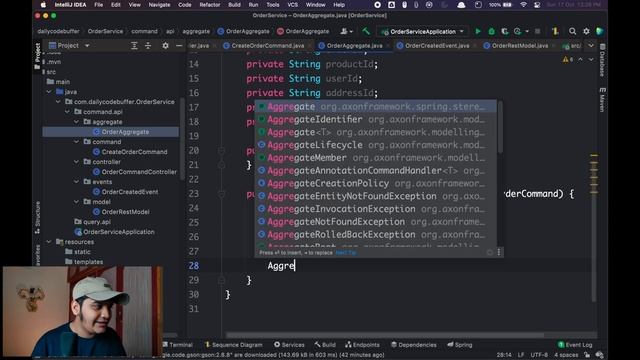Open Project panel options gear icon
Screen dimensions: 640x360
(165, 46)
